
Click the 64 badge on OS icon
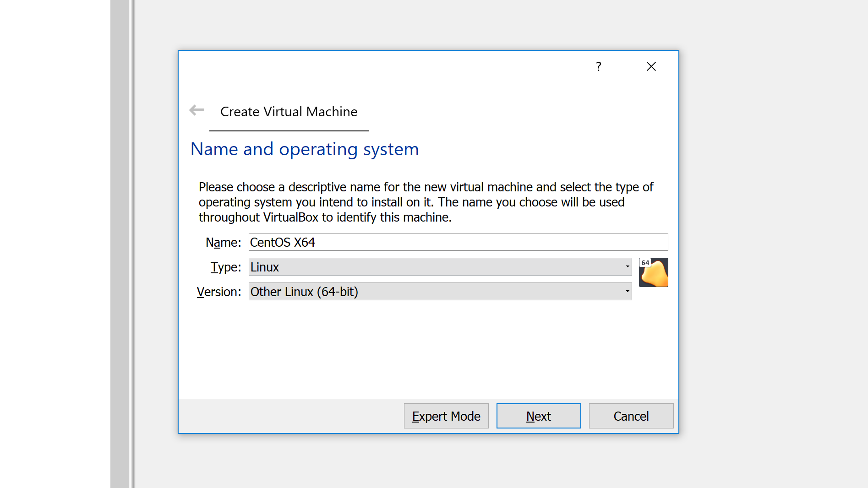(x=645, y=263)
